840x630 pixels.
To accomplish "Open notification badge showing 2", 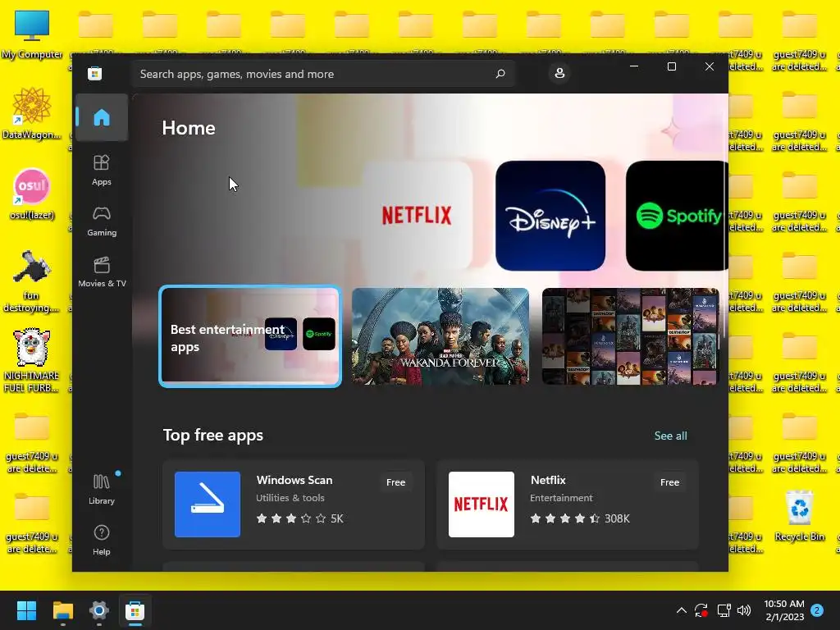I will [x=817, y=609].
